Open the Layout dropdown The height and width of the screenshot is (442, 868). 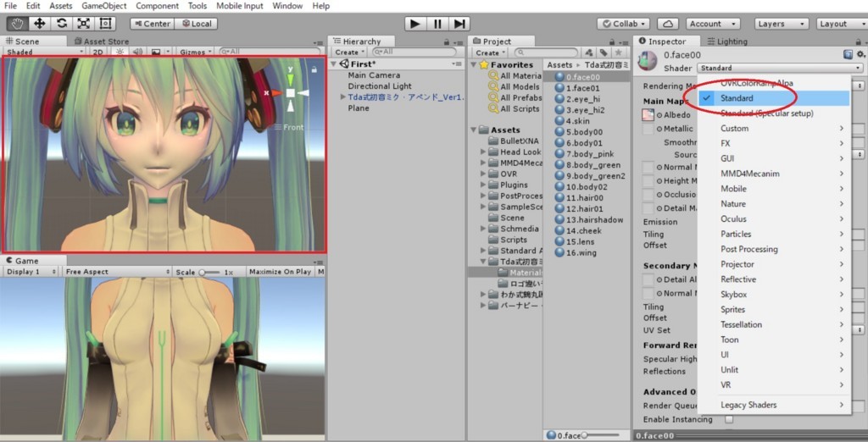point(842,24)
